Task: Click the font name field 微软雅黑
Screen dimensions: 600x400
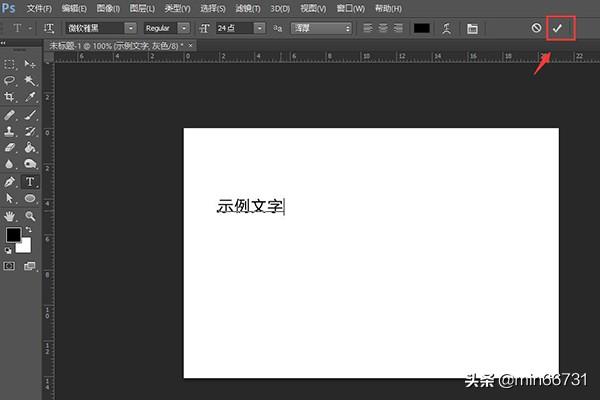Action: click(x=95, y=28)
